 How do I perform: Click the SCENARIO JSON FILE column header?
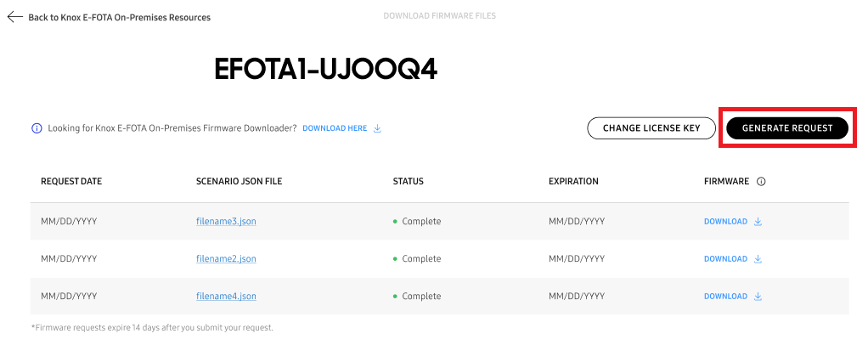click(240, 182)
